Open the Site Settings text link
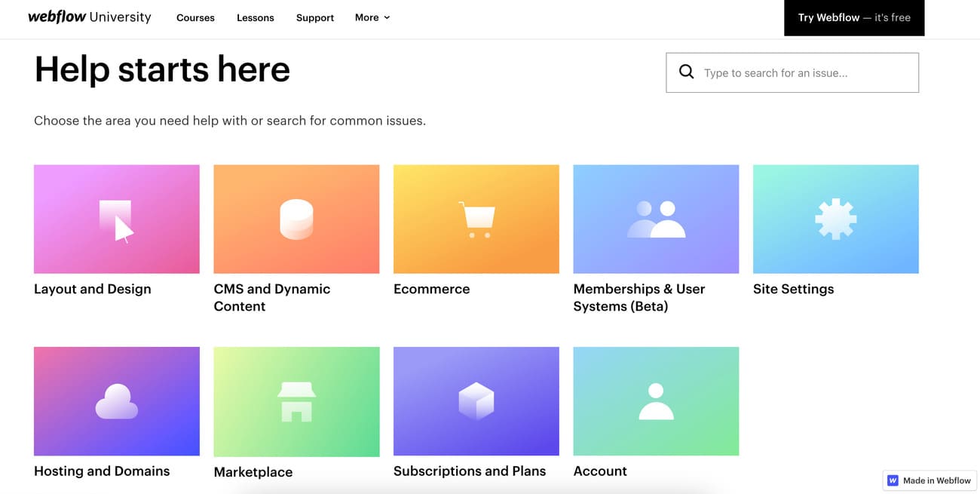Image resolution: width=980 pixels, height=494 pixels. click(794, 289)
